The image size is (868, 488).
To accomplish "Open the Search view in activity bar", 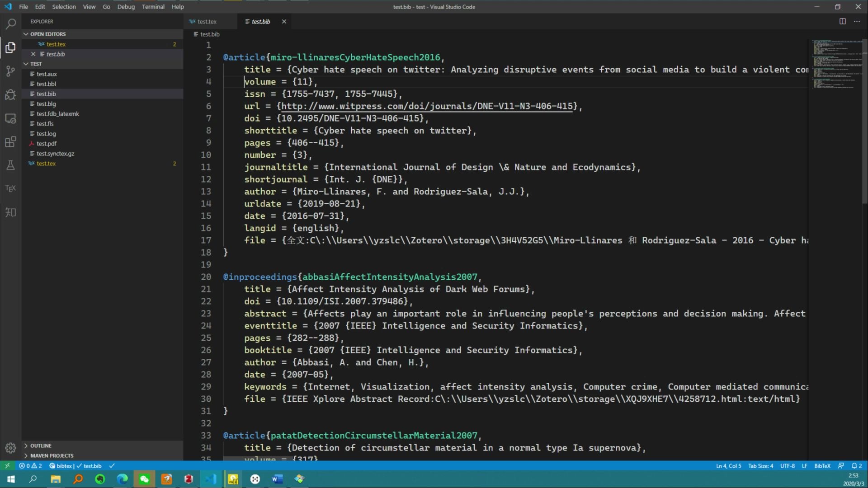I will tap(10, 24).
